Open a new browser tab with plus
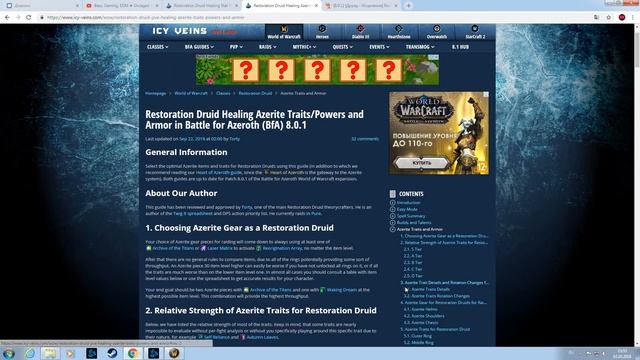The image size is (640, 360). [409, 6]
